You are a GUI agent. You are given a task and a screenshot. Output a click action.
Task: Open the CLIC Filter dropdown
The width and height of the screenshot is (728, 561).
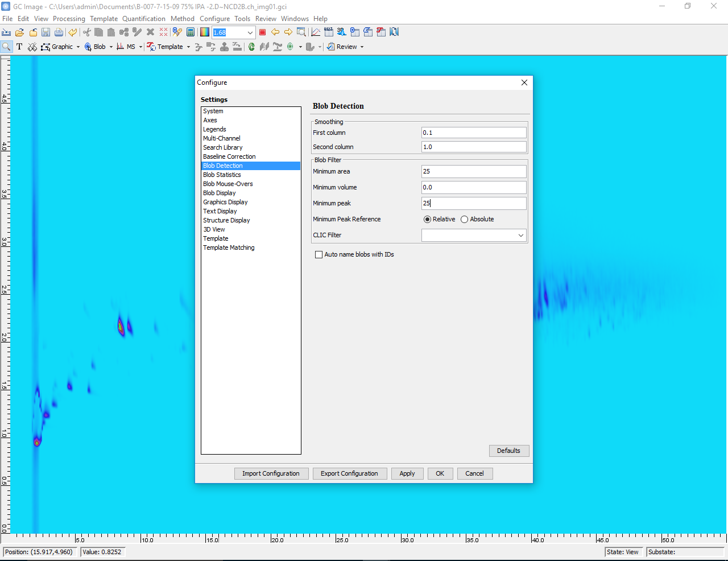pos(520,236)
